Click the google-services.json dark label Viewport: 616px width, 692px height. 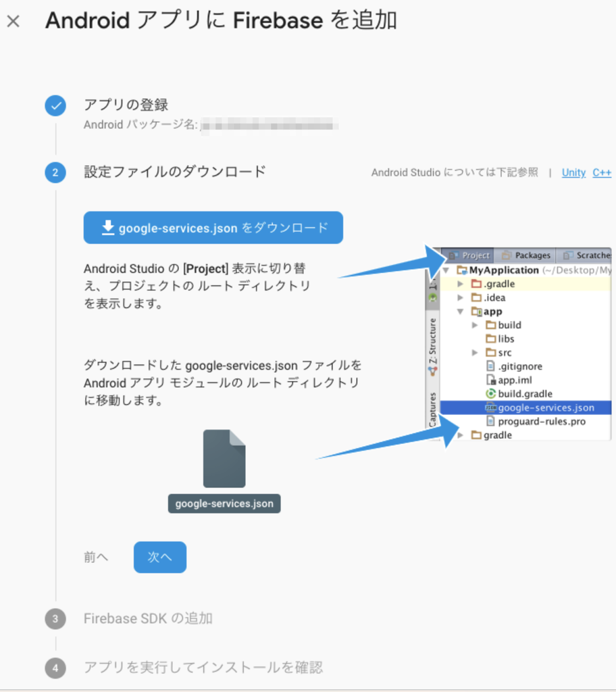click(x=224, y=503)
